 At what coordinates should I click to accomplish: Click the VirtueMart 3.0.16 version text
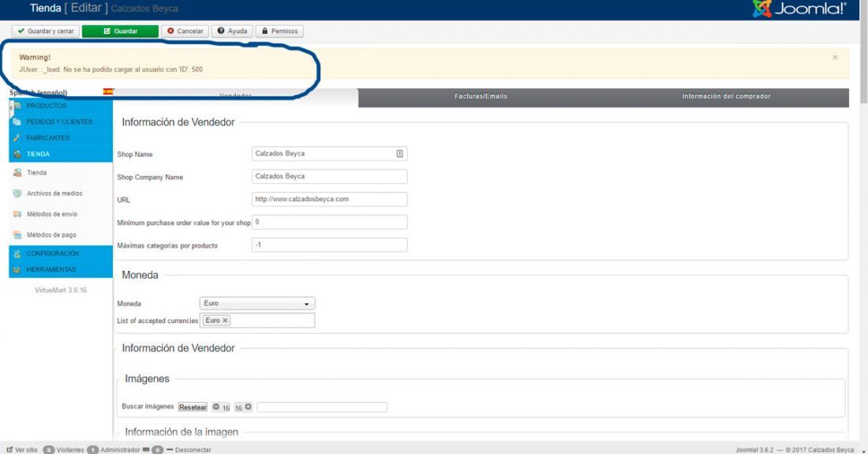pyautogui.click(x=61, y=290)
